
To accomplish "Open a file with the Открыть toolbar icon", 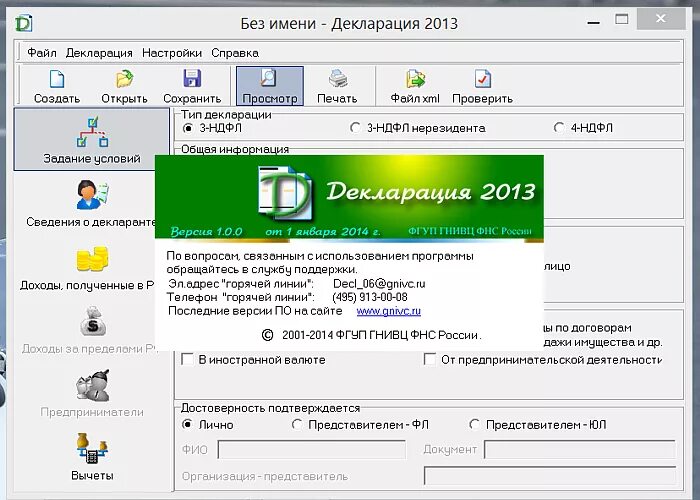I will (x=125, y=79).
